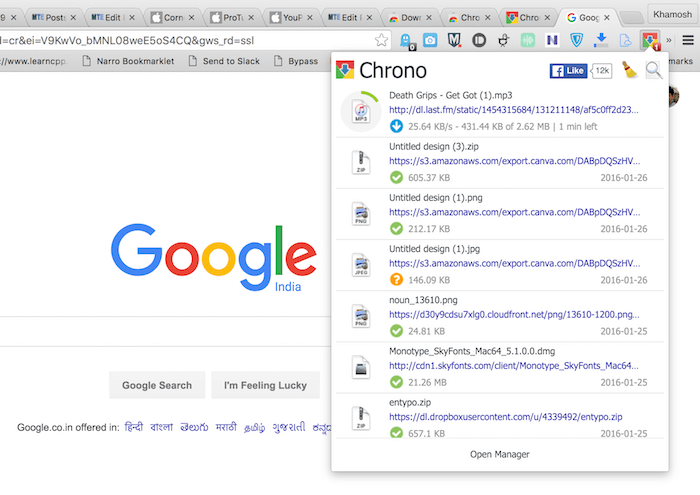The height and width of the screenshot is (495, 700).
Task: Open the Narro Bookmarklet bookmark
Action: coord(129,61)
